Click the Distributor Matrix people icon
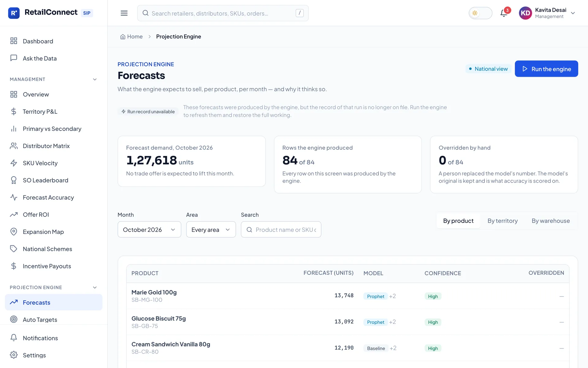Screen dimensions: 588x368 (x=14, y=146)
